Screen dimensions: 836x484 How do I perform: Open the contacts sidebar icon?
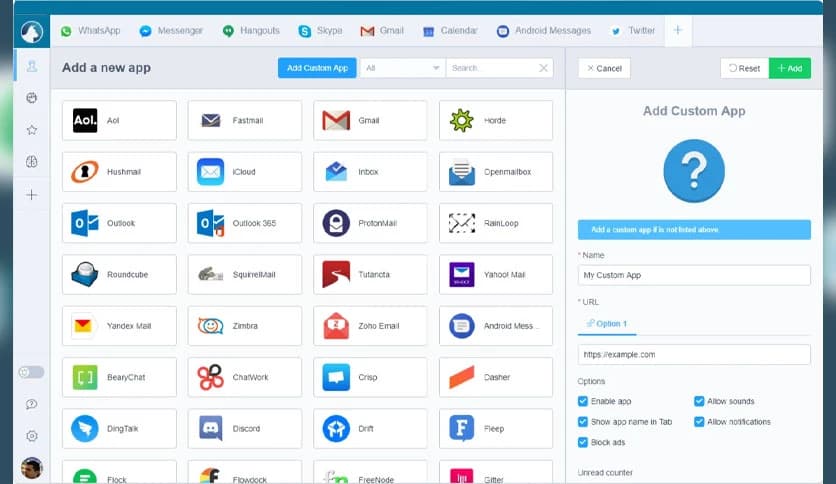coord(32,66)
